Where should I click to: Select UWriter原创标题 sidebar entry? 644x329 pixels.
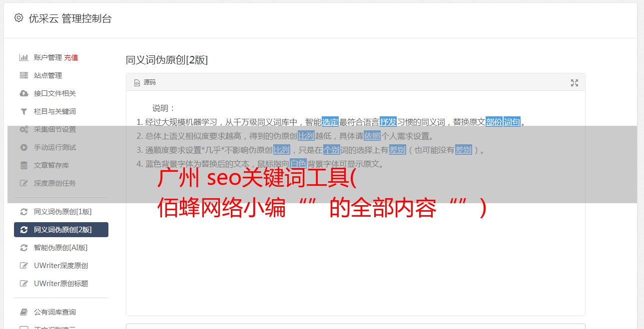pyautogui.click(x=61, y=284)
